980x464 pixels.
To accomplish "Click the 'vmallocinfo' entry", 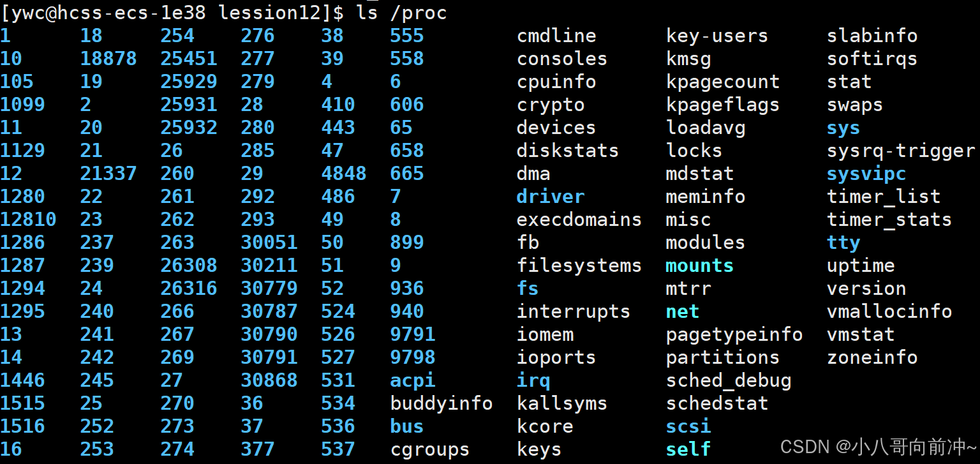I will pos(889,311).
